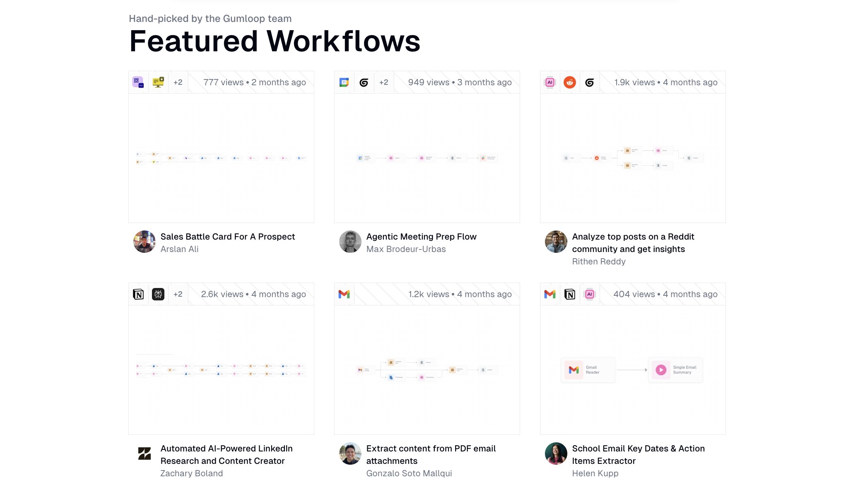This screenshot has width=858, height=504.
Task: Open the Reddit icon on Rithen Reddy's workflow
Action: [x=570, y=82]
